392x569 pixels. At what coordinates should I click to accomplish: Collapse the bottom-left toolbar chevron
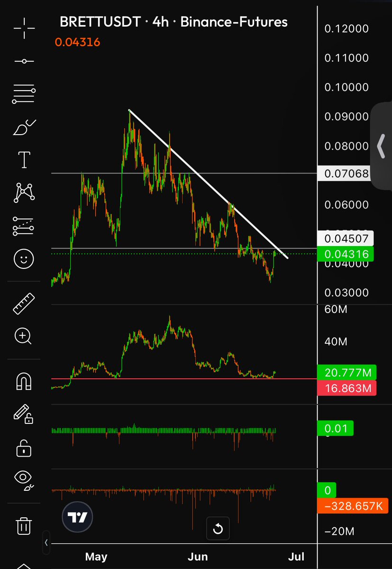[x=46, y=542]
